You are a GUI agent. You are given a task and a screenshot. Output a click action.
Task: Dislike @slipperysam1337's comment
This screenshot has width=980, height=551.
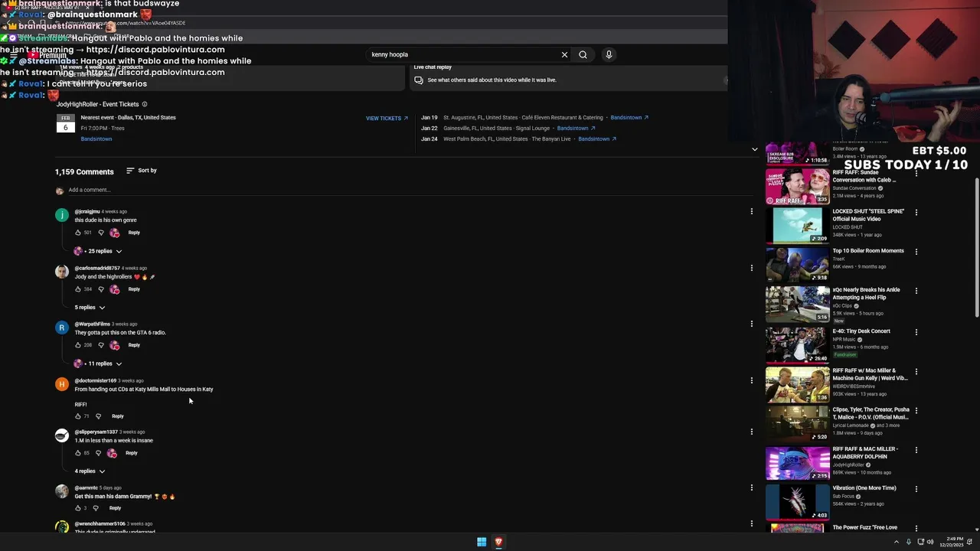coord(98,453)
